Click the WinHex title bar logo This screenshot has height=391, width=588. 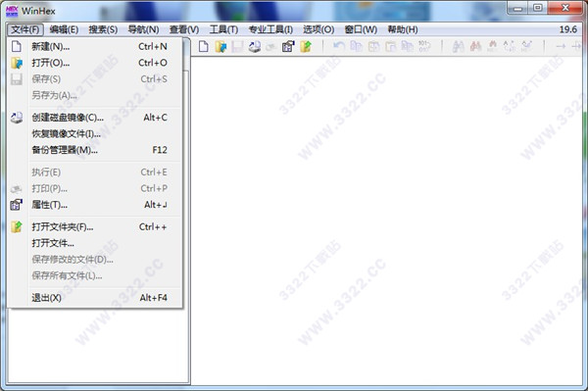click(x=12, y=11)
